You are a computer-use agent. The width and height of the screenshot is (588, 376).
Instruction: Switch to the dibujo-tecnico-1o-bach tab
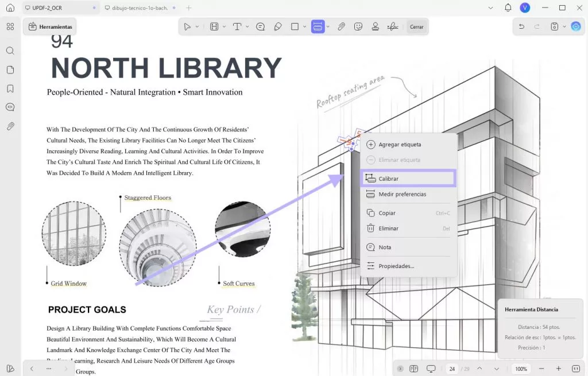(x=137, y=7)
